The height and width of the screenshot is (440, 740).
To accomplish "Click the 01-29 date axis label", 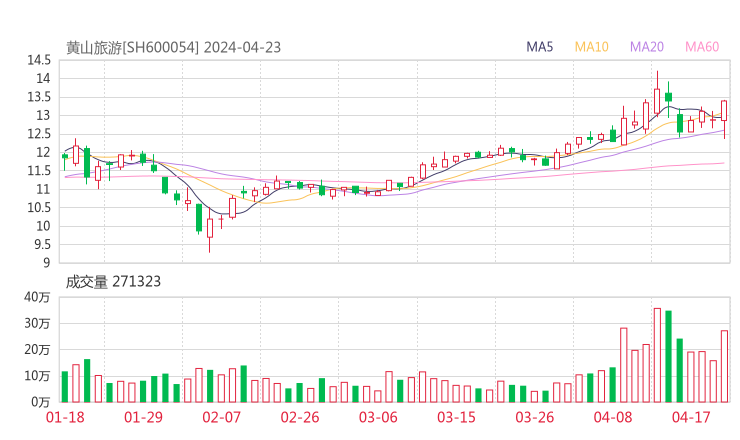I will point(143,417).
